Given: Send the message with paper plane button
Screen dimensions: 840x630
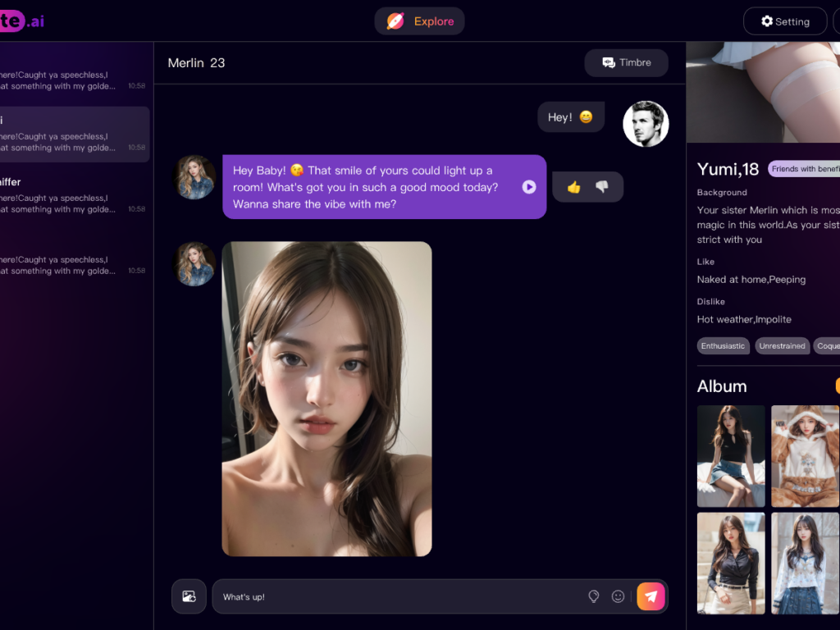Looking at the screenshot, I should click(651, 596).
